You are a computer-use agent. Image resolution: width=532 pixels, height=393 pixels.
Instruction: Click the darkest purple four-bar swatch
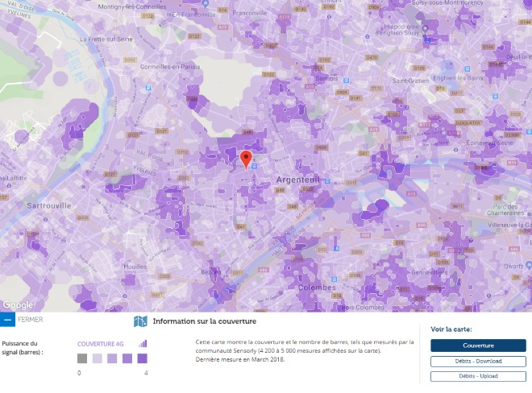click(x=142, y=358)
